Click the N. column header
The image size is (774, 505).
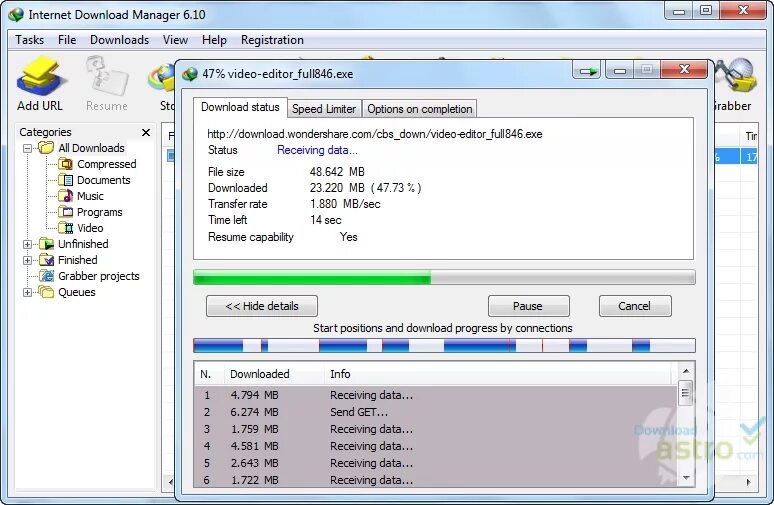pos(210,374)
